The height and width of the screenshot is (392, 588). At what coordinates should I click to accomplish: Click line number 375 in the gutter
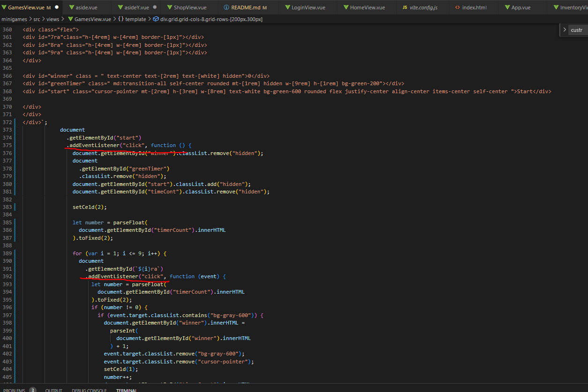click(x=7, y=145)
